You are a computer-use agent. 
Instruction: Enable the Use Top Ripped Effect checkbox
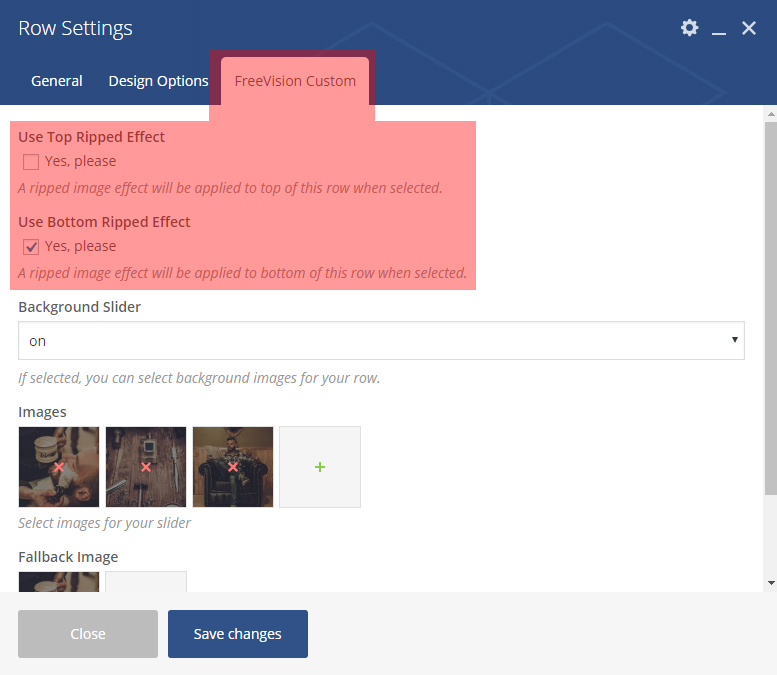(31, 162)
